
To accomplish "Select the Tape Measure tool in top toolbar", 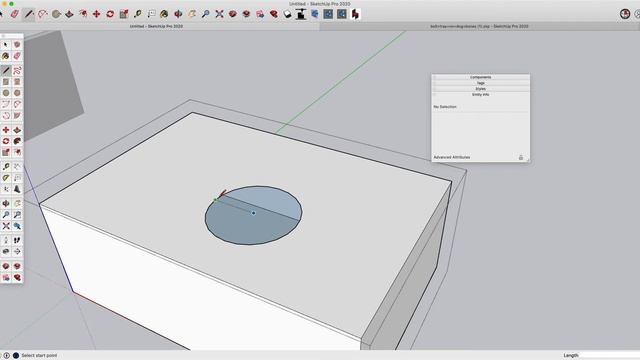I will click(x=138, y=14).
